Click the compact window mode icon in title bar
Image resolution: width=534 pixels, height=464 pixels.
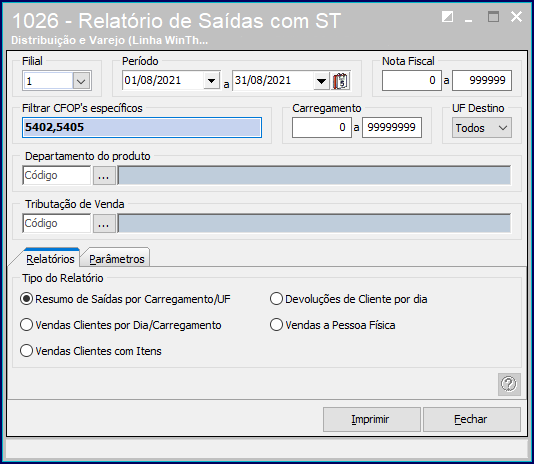(447, 17)
